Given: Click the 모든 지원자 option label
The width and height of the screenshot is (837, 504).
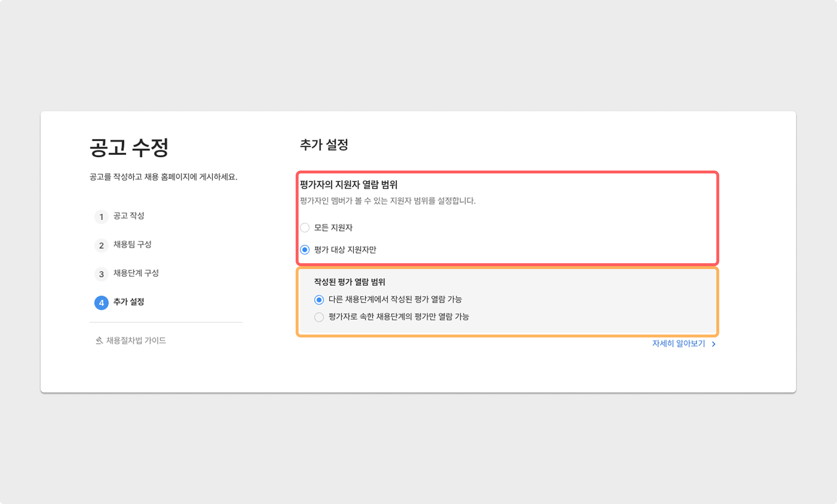Looking at the screenshot, I should [x=333, y=228].
